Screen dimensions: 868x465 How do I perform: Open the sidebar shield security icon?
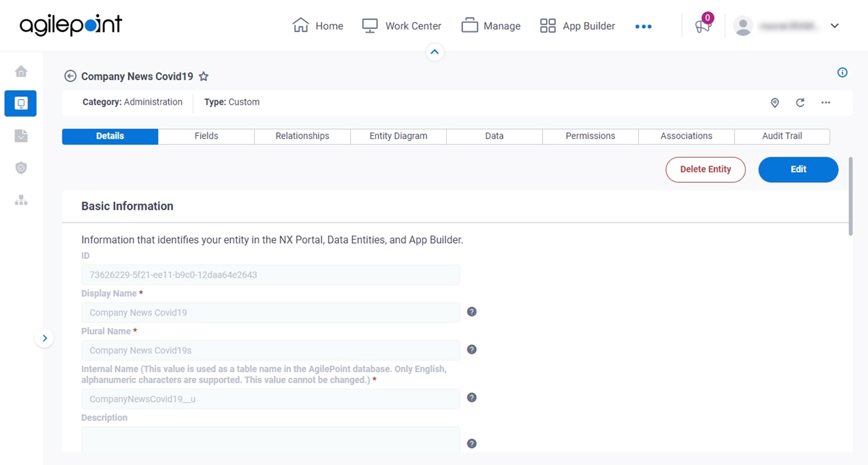[21, 168]
